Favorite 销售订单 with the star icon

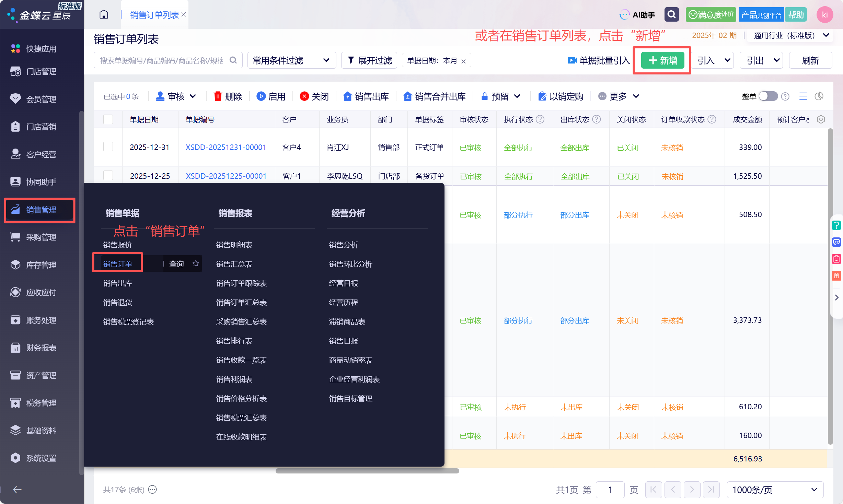(196, 263)
